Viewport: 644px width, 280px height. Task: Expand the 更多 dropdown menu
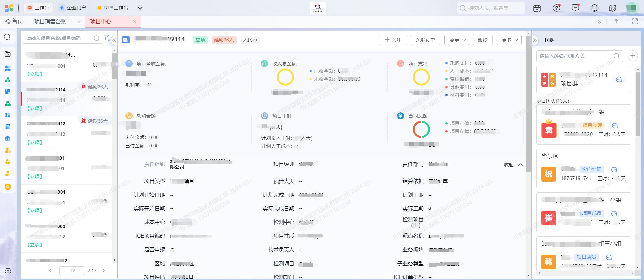[x=509, y=40]
